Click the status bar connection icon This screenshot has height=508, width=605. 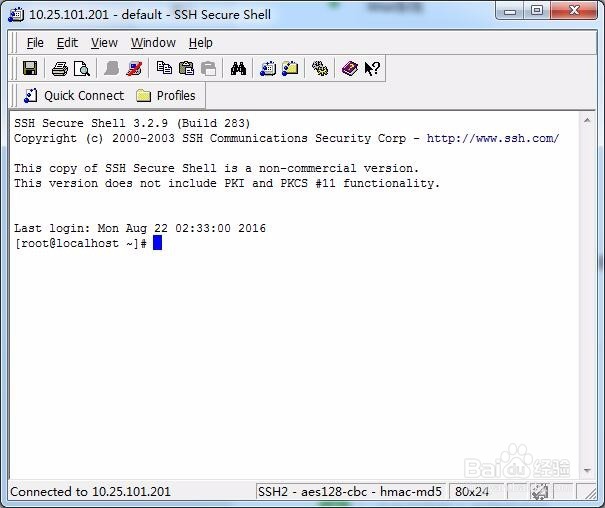point(539,491)
